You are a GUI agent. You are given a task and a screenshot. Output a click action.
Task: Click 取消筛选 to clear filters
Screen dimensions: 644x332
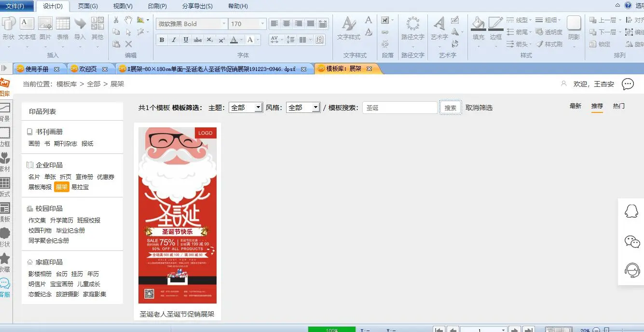[x=479, y=108]
